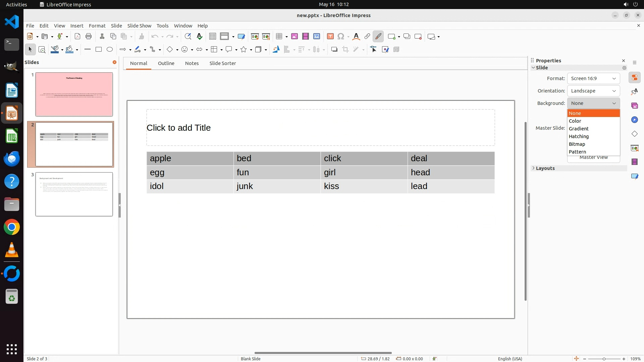Toggle Display Grid in toolbar

coord(213,37)
